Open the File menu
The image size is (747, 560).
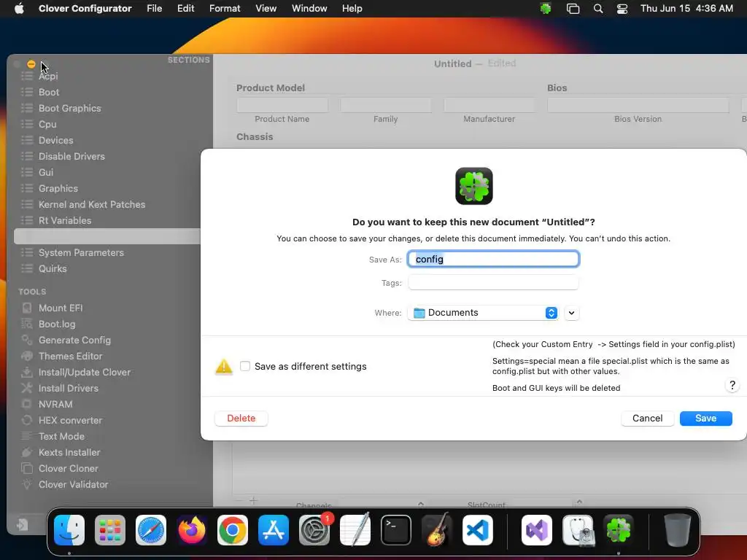click(x=155, y=9)
